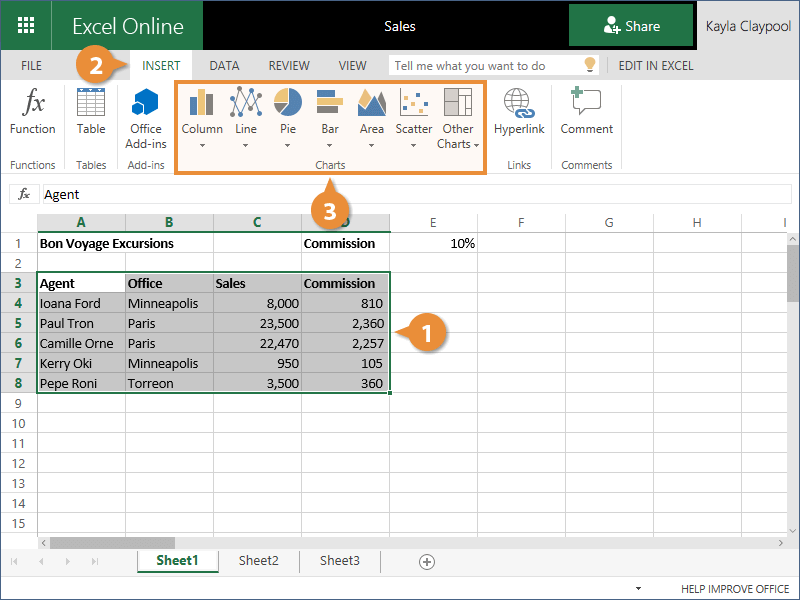
Task: Click the Column chart icon
Action: (x=202, y=103)
